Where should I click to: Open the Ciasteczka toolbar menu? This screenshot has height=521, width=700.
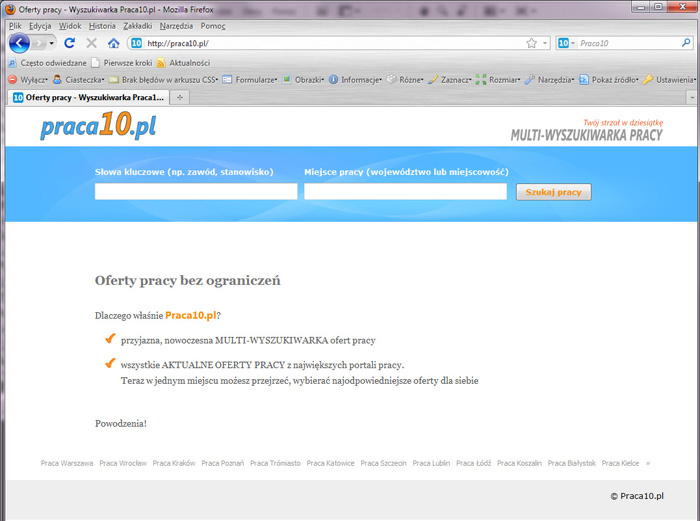(x=79, y=80)
